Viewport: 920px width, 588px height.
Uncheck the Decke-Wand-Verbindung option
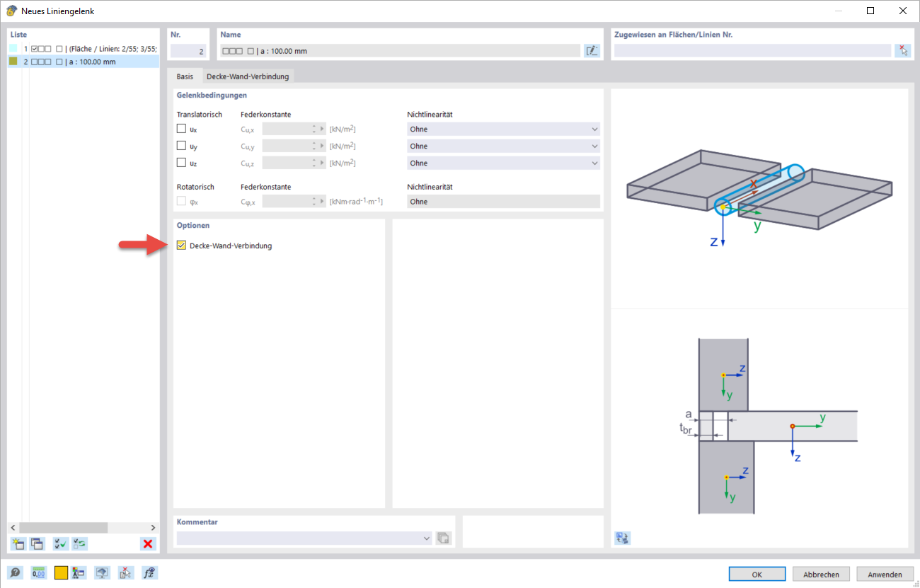tap(181, 246)
